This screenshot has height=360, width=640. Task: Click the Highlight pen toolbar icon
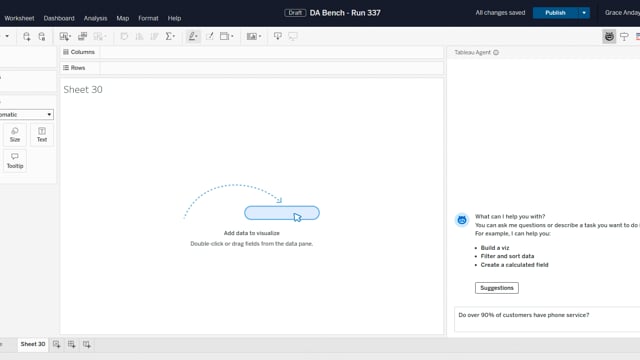coord(193,36)
